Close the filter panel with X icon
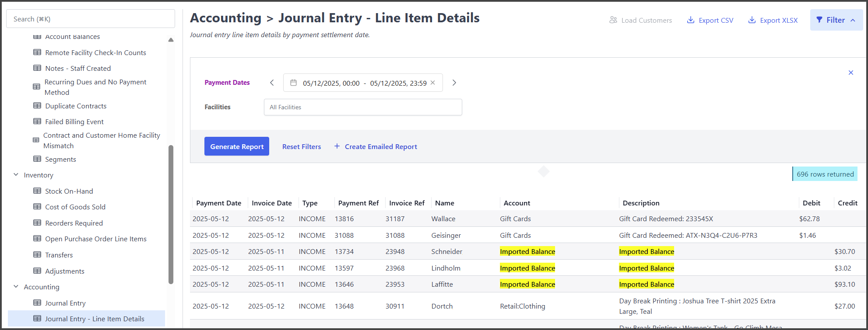Screen dimensions: 868x330 851,73
